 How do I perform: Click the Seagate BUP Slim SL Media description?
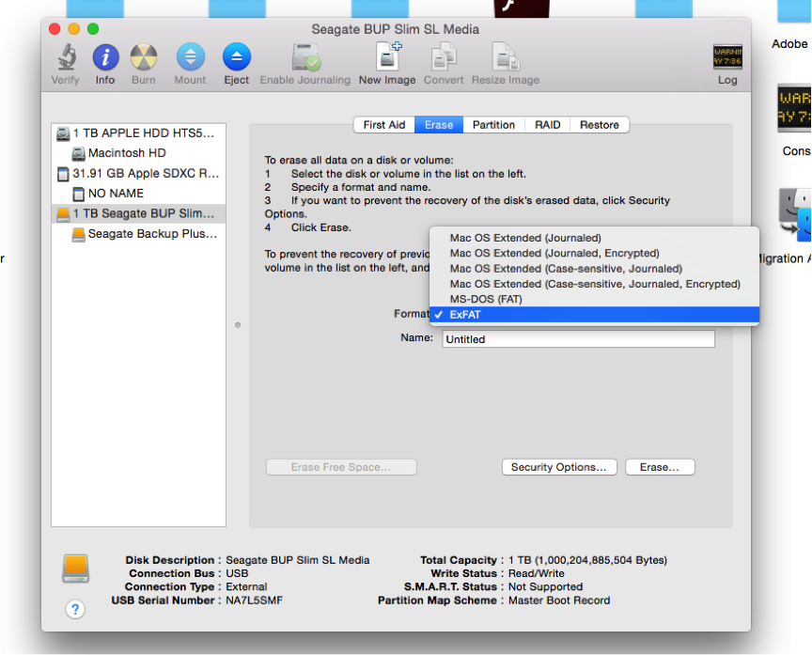tap(298, 560)
